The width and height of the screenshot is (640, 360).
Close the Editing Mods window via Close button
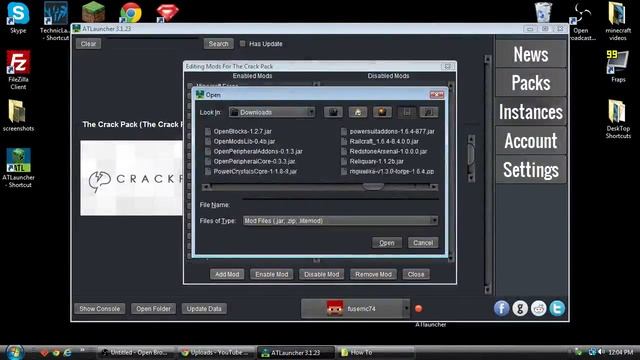coord(416,274)
